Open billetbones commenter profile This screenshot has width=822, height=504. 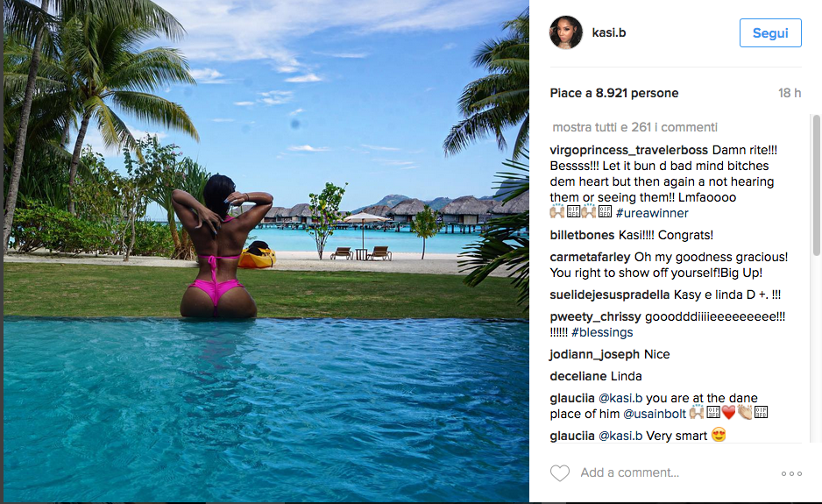[582, 235]
